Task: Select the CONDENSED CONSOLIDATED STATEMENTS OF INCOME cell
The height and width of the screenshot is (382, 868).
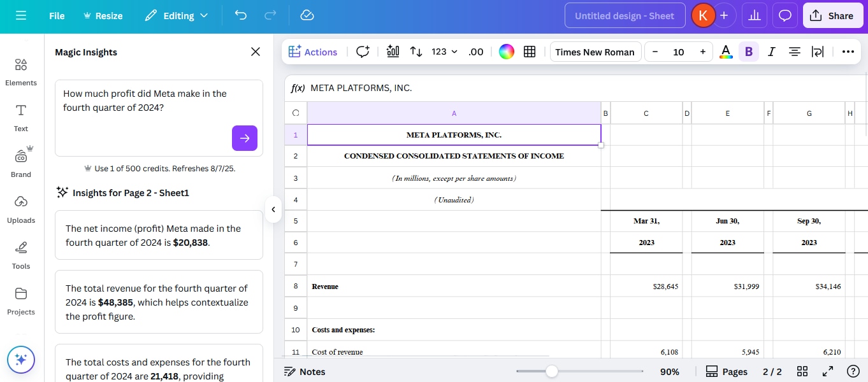Action: point(454,156)
